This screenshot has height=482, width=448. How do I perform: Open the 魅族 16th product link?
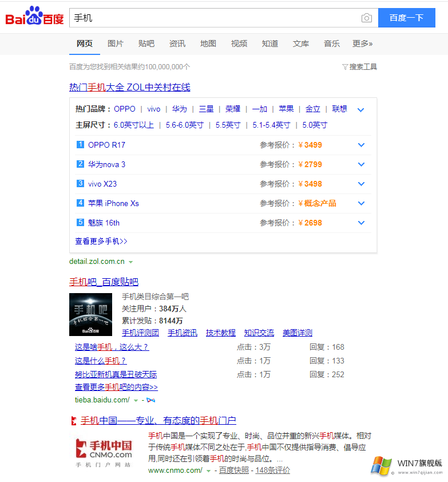pos(104,223)
